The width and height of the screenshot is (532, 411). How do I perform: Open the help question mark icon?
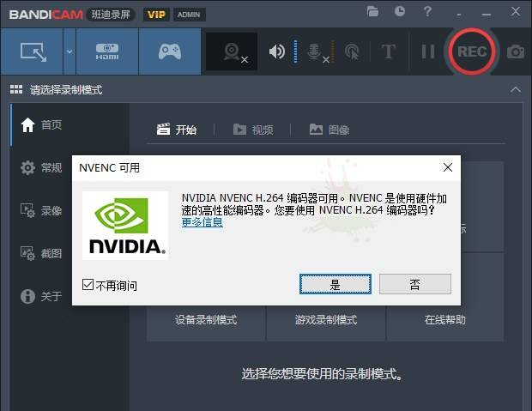[x=427, y=12]
